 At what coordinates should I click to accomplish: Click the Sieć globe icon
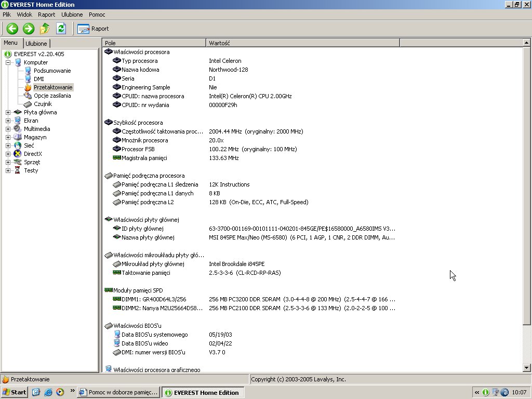18,145
